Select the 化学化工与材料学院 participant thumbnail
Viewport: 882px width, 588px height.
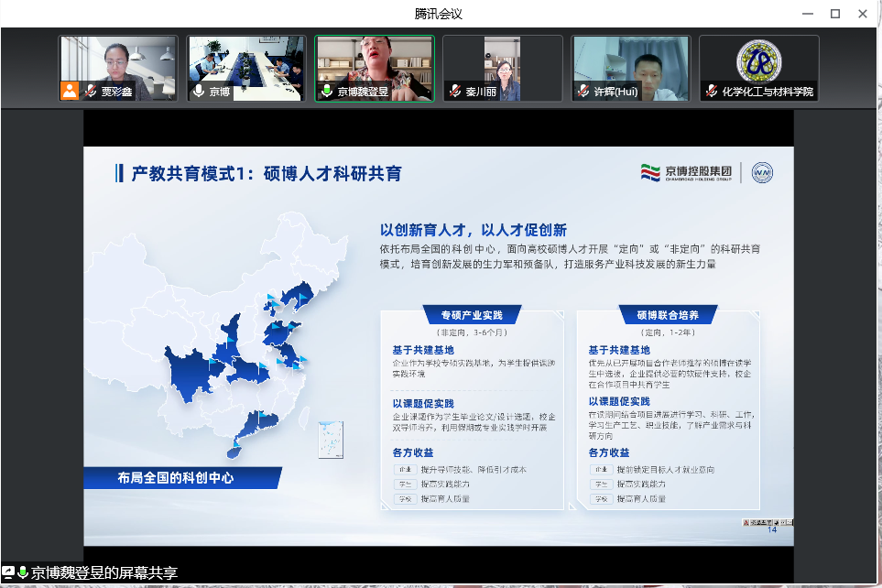[x=759, y=68]
